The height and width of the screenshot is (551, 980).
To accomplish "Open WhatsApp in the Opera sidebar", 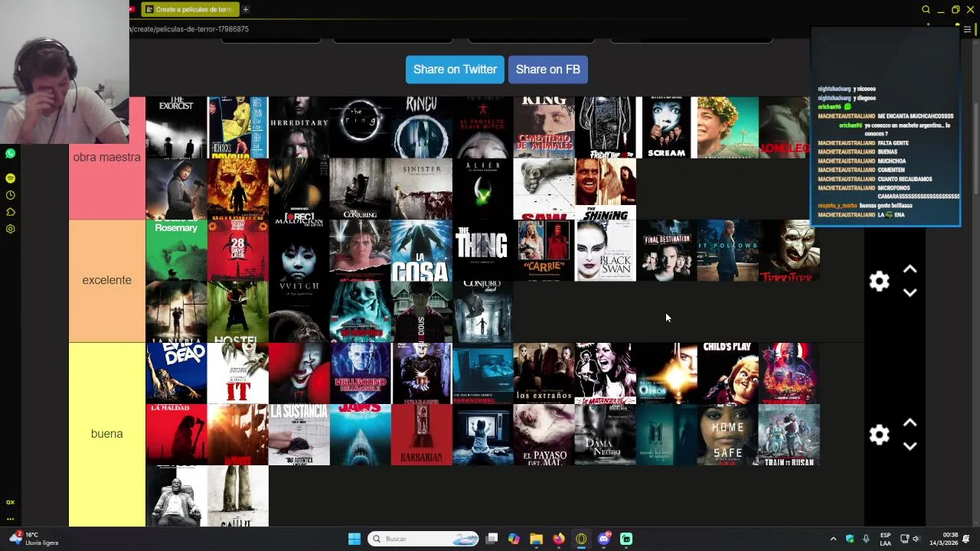I will 10,154.
